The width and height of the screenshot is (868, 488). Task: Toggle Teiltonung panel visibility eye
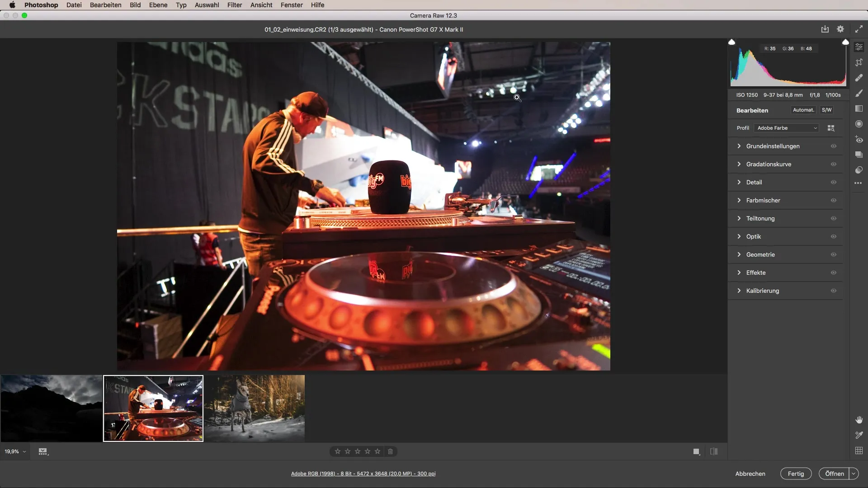click(834, 218)
